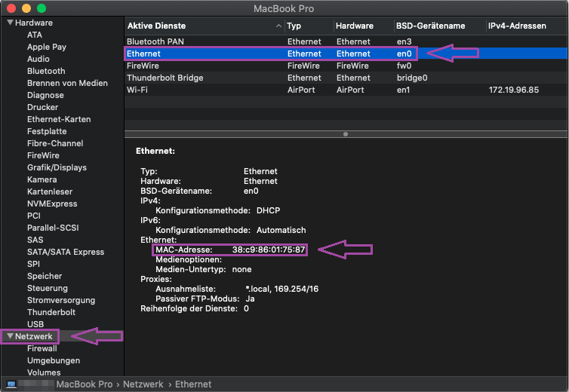The height and width of the screenshot is (392, 569).
Task: Select Ethernet-Karten in the sidebar
Action: [x=59, y=119]
